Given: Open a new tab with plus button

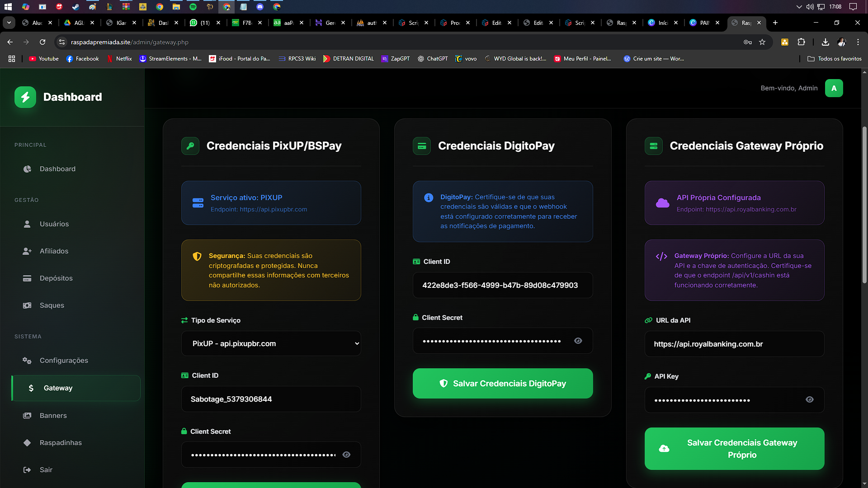Looking at the screenshot, I should pyautogui.click(x=775, y=23).
